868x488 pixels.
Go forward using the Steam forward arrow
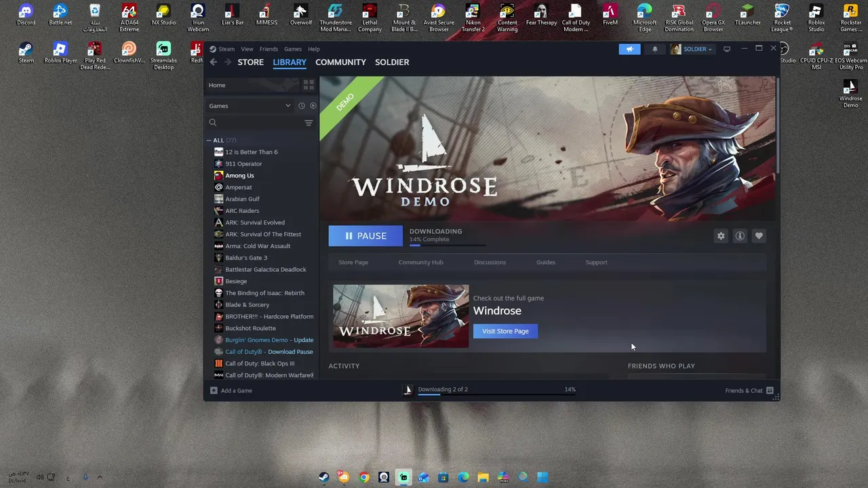(x=227, y=62)
